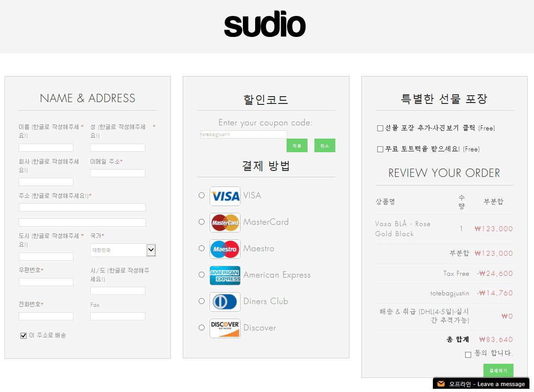Focus the email 이메일 주소 field
Viewport: 534px width, 392px height.
click(x=118, y=173)
